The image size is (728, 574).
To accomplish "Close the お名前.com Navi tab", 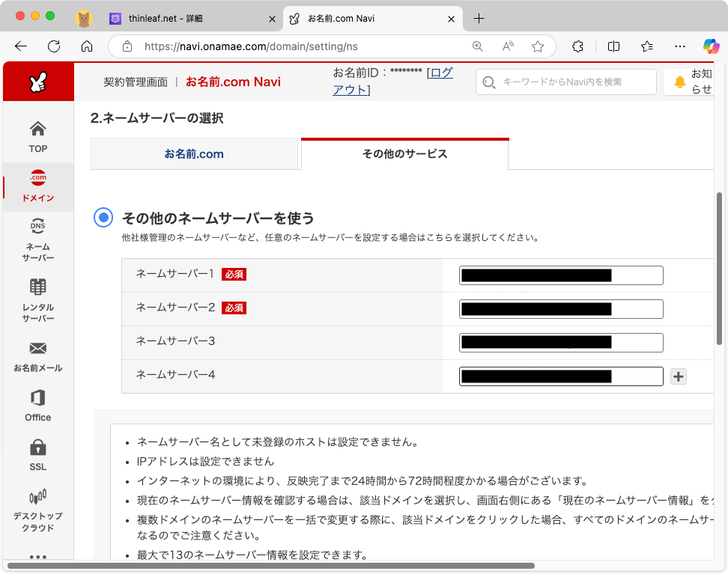I will [451, 19].
